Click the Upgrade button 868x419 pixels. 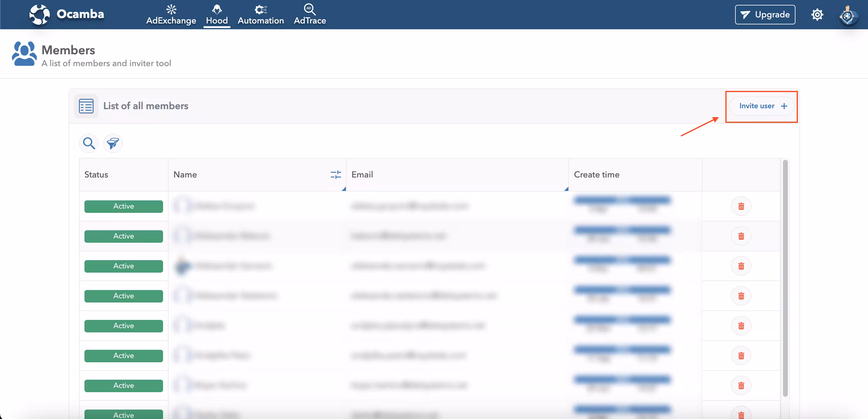coord(765,15)
